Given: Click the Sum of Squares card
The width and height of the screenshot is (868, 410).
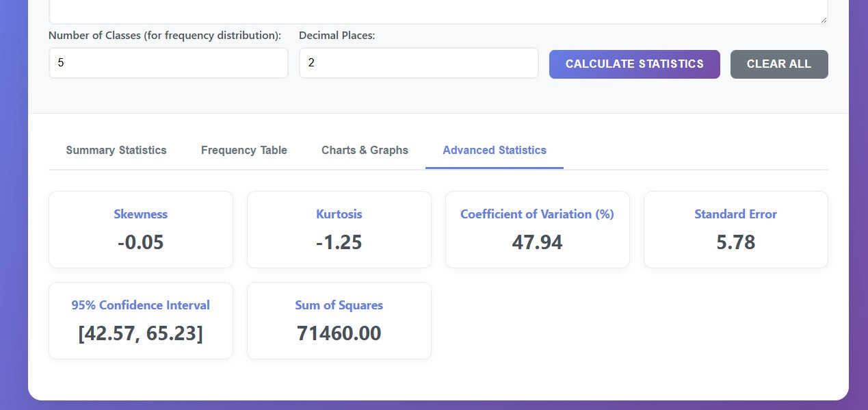Looking at the screenshot, I should [339, 320].
